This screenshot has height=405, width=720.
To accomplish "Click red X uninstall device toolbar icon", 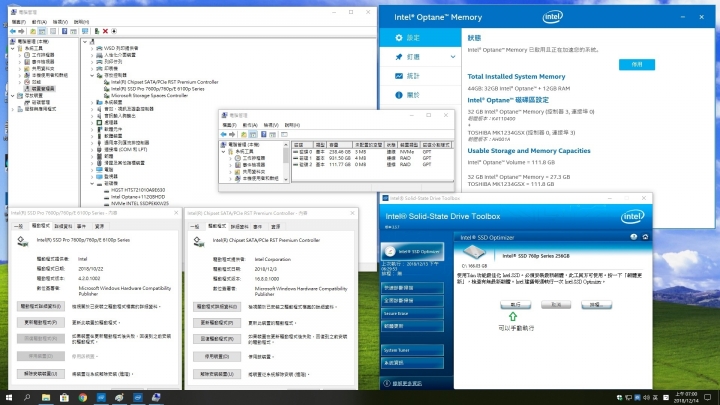I will (x=105, y=31).
